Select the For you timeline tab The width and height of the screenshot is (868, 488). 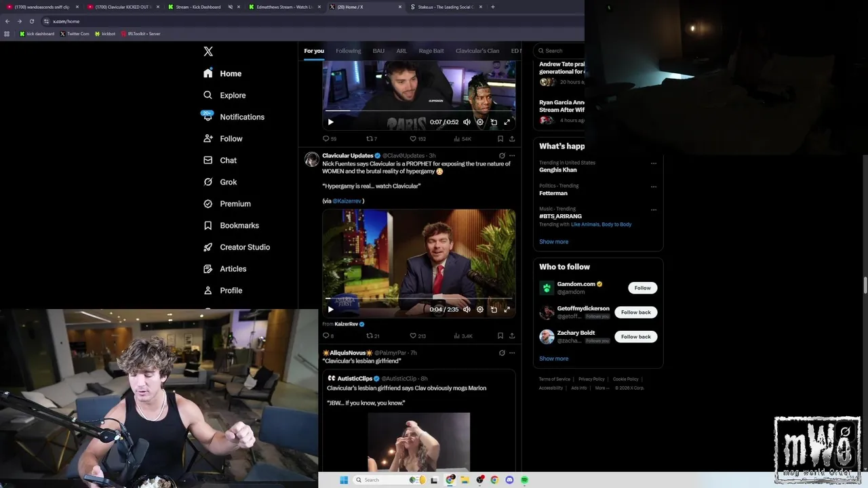(x=314, y=51)
